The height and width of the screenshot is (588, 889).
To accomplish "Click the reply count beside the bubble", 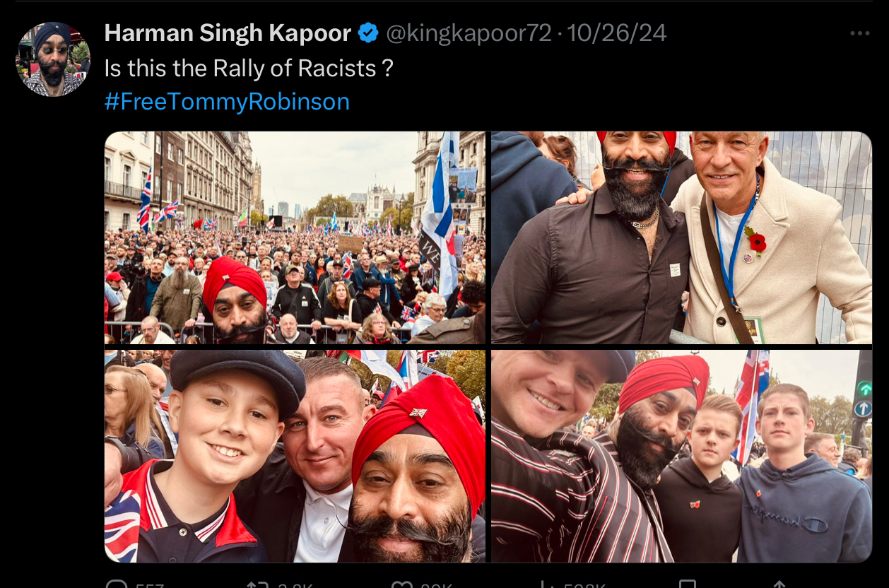I will (150, 585).
